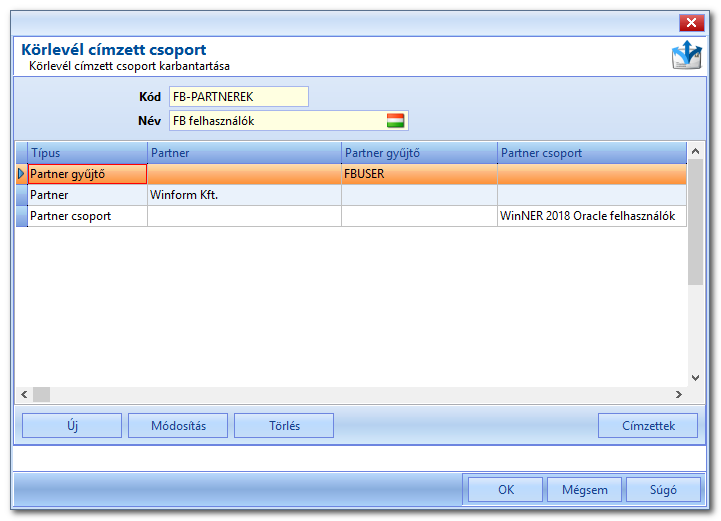
Task: Cancel with the Mégsem button
Action: tap(584, 489)
